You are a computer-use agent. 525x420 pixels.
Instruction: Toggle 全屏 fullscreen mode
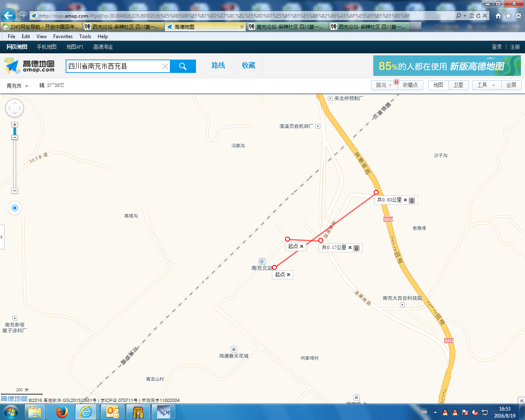[x=511, y=85]
